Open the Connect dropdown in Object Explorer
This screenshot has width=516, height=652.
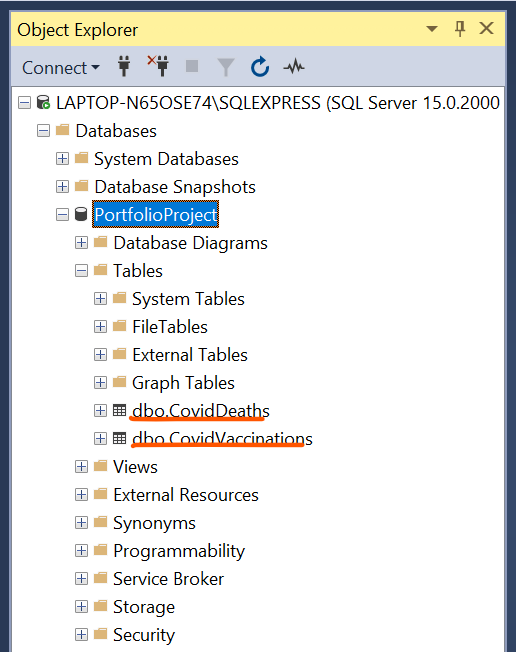pos(61,68)
